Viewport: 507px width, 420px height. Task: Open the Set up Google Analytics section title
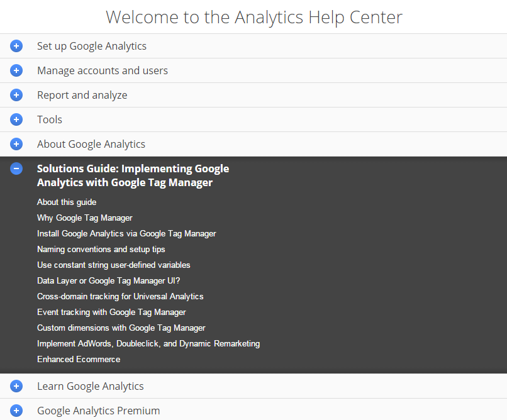point(92,46)
